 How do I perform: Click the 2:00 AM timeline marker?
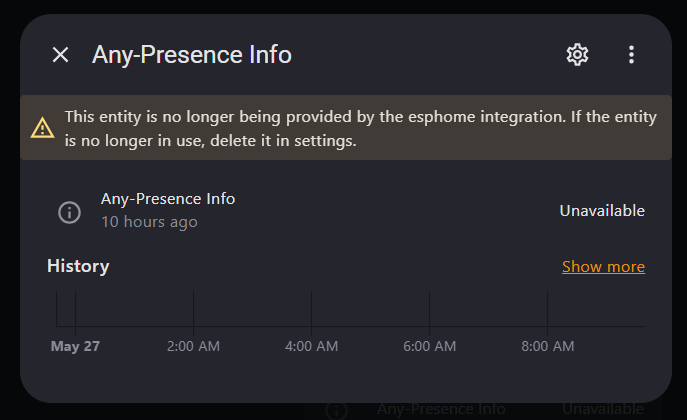pos(194,347)
